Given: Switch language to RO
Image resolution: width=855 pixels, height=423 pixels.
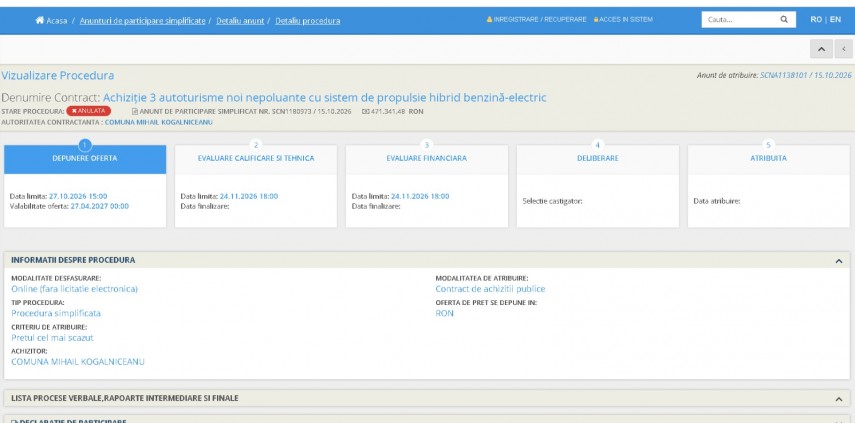Looking at the screenshot, I should click(x=816, y=20).
